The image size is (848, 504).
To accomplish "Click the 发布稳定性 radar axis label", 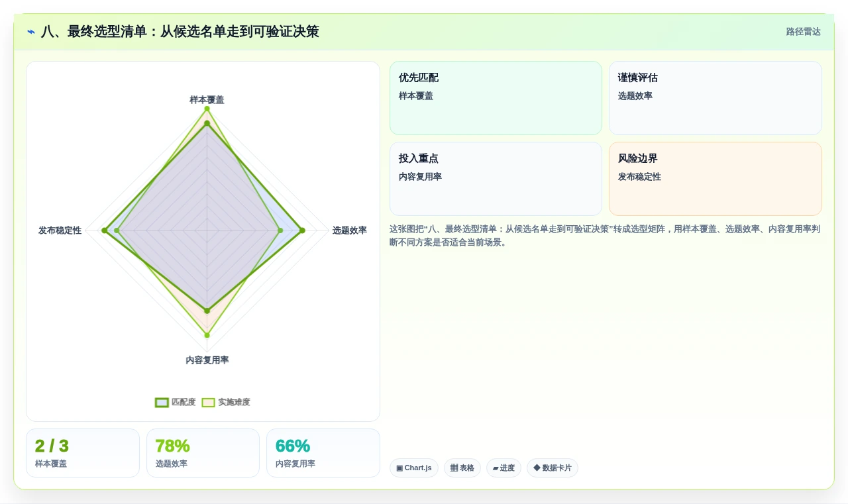I will [60, 230].
